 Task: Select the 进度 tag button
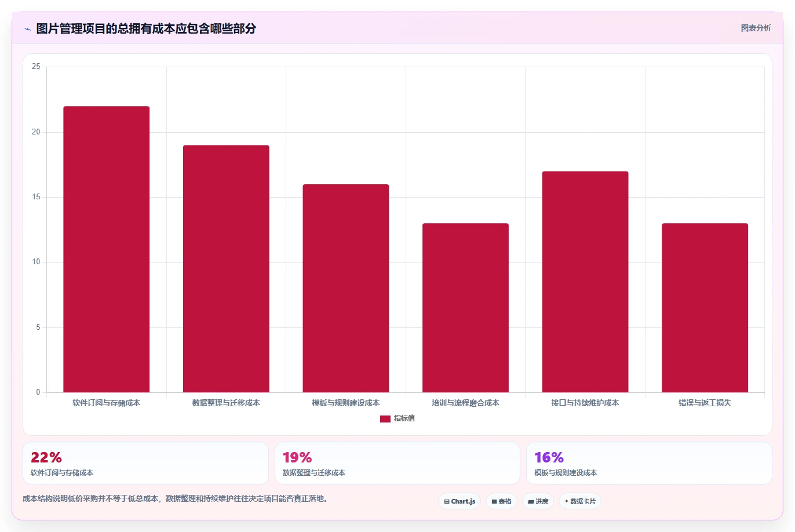538,501
